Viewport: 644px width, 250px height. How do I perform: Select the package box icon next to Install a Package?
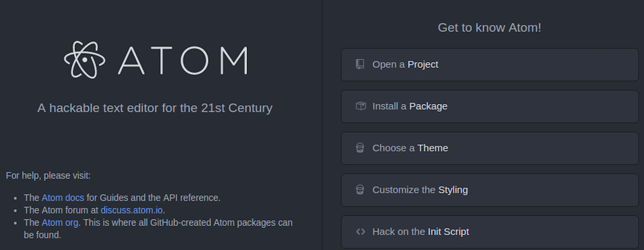[360, 106]
